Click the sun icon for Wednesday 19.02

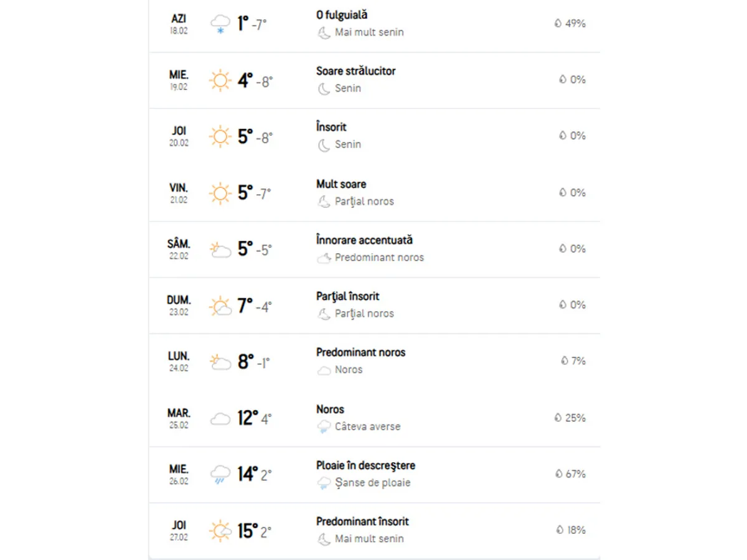(x=220, y=81)
